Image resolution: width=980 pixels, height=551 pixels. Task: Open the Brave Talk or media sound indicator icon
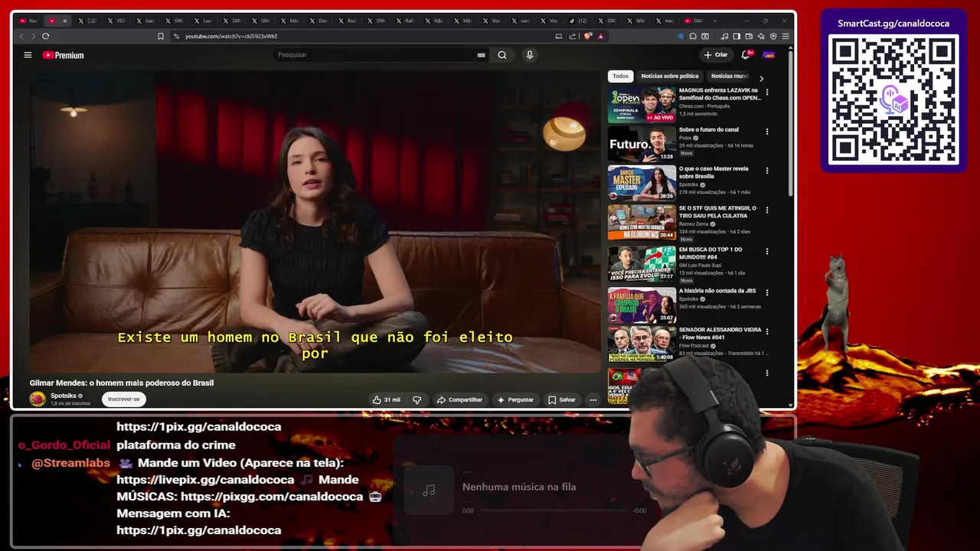(x=681, y=36)
